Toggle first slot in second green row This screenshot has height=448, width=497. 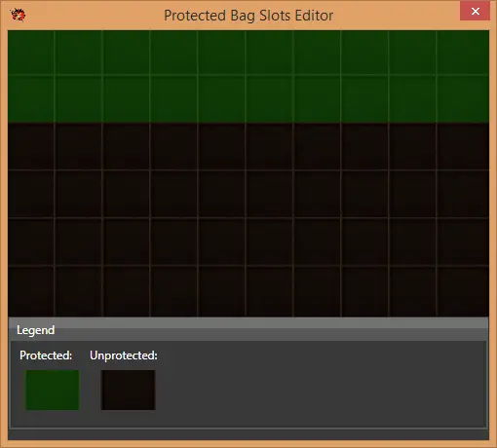pyautogui.click(x=31, y=99)
